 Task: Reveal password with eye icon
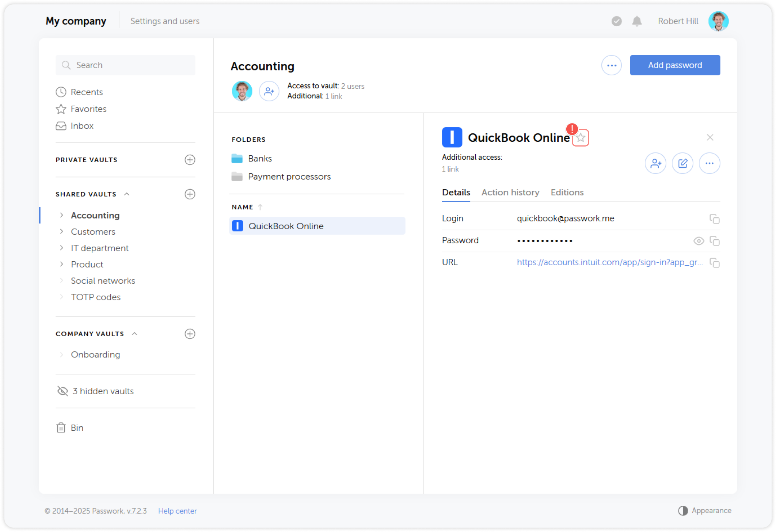coord(698,241)
